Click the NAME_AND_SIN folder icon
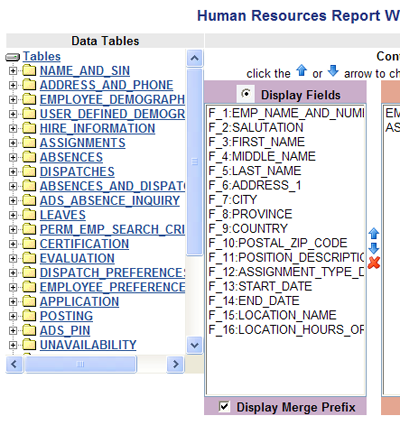 point(29,70)
